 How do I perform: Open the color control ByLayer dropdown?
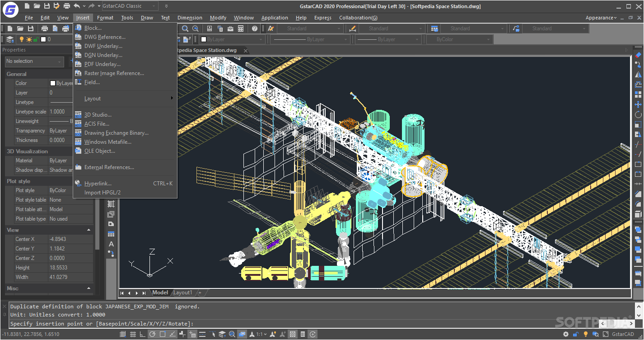[x=232, y=39]
